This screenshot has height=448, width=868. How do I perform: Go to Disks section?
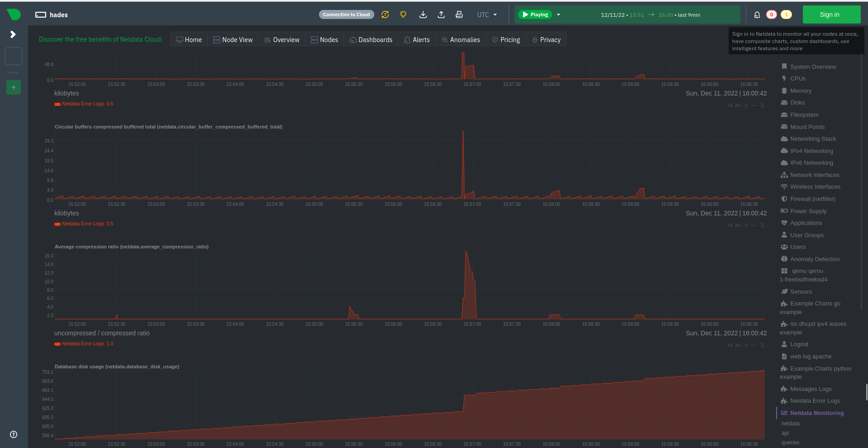coord(793,102)
